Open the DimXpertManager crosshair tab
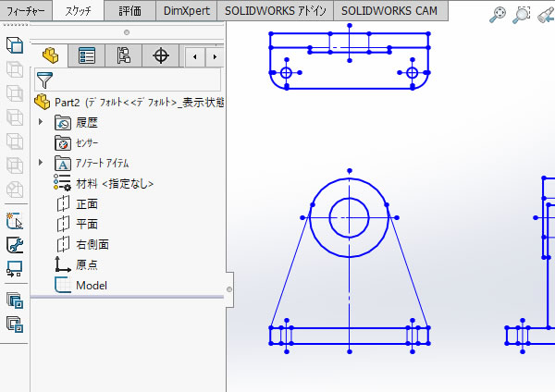555x392 pixels. (x=161, y=55)
